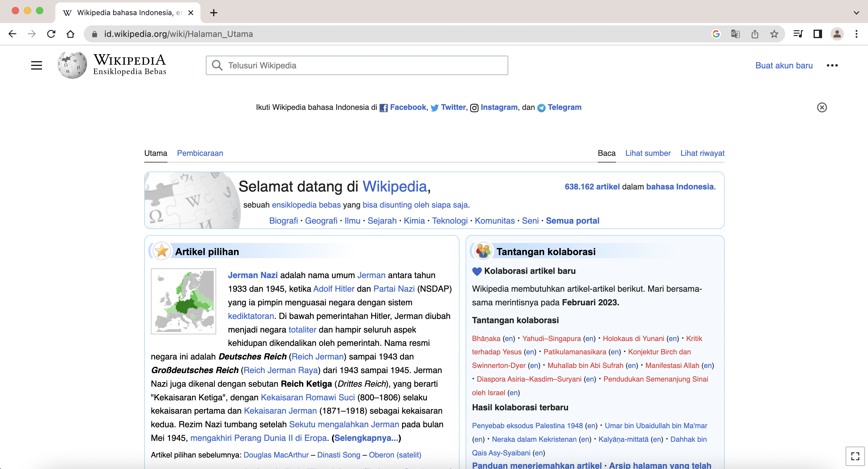Switch to the Pembicaraan tab

click(200, 153)
